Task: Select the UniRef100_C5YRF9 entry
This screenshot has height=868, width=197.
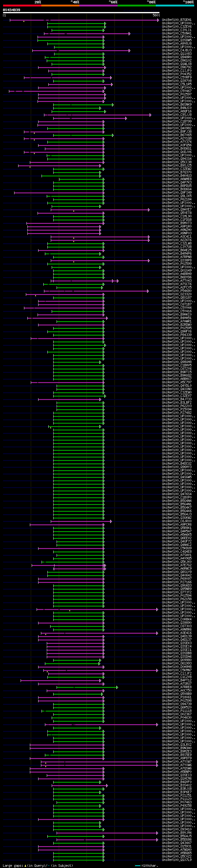Action: tap(176, 78)
